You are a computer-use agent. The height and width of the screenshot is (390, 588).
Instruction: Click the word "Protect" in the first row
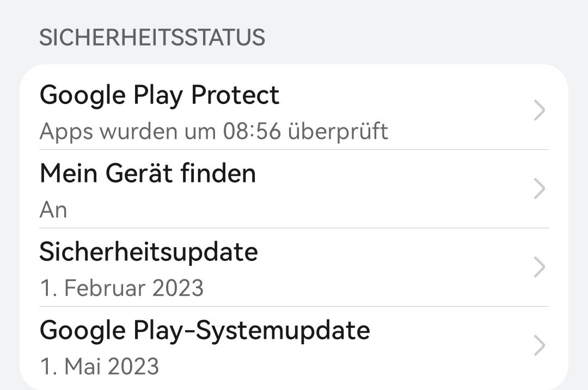pyautogui.click(x=235, y=95)
